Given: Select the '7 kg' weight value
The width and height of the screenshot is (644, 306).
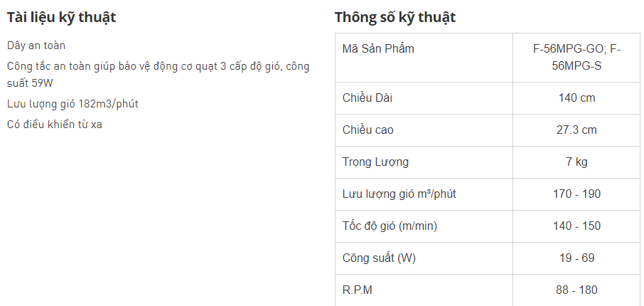Looking at the screenshot, I should (x=576, y=162).
